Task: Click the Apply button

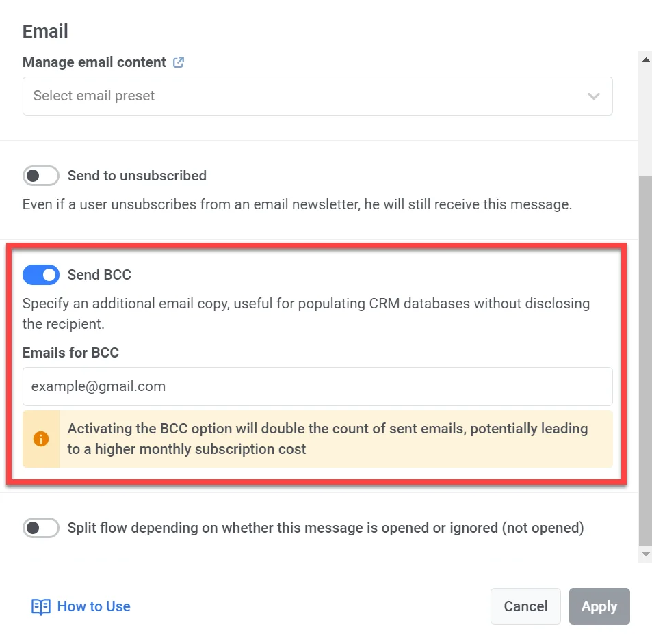Action: tap(599, 606)
